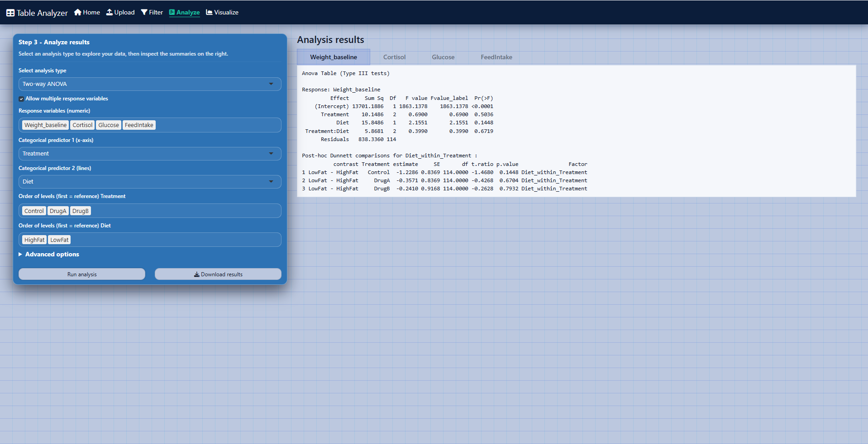868x444 pixels.
Task: Open Home via the house icon
Action: click(x=77, y=12)
